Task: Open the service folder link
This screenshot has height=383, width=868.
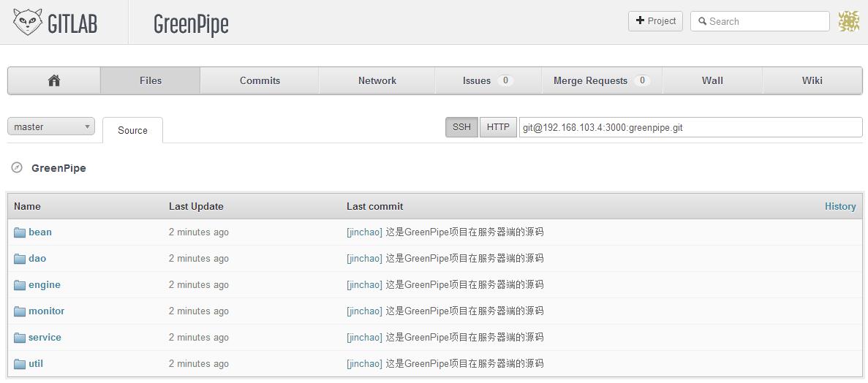Action: click(x=45, y=338)
